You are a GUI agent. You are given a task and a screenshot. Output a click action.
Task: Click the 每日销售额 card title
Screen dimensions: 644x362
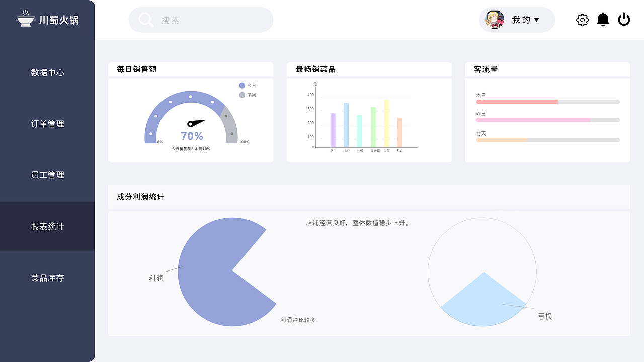[x=136, y=69]
